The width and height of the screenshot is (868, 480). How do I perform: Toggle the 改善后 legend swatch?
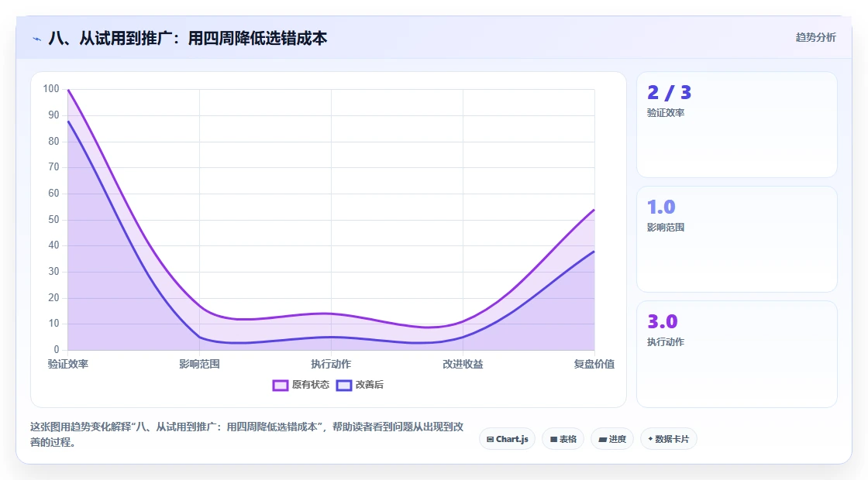point(344,386)
